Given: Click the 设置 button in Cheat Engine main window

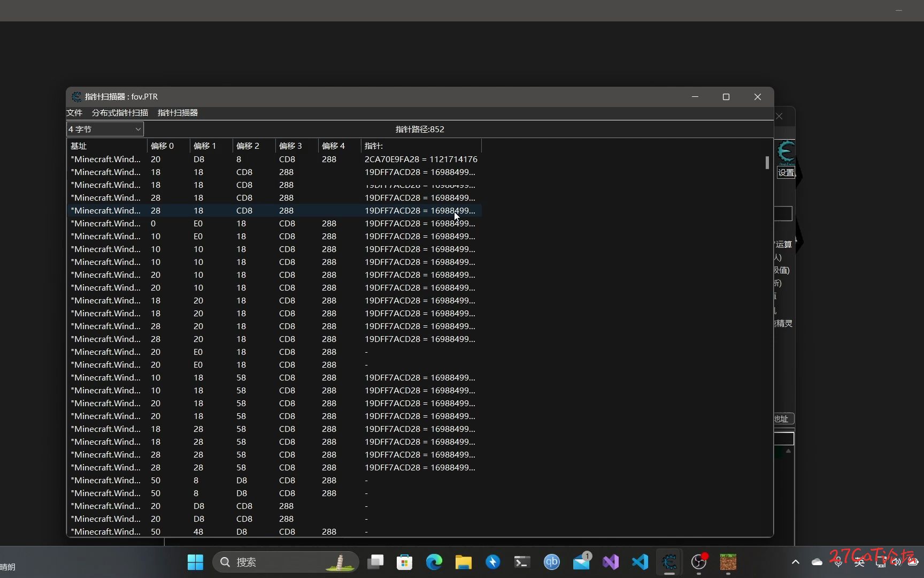Looking at the screenshot, I should [x=786, y=173].
